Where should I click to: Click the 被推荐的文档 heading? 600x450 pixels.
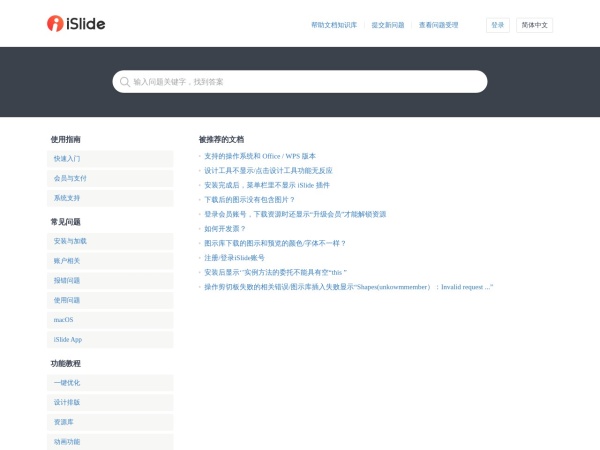click(x=222, y=140)
